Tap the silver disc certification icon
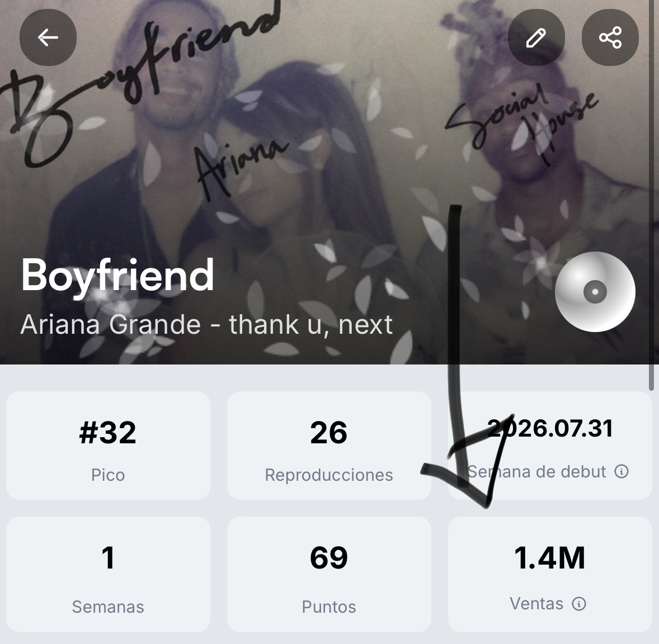The width and height of the screenshot is (659, 644). (x=595, y=292)
